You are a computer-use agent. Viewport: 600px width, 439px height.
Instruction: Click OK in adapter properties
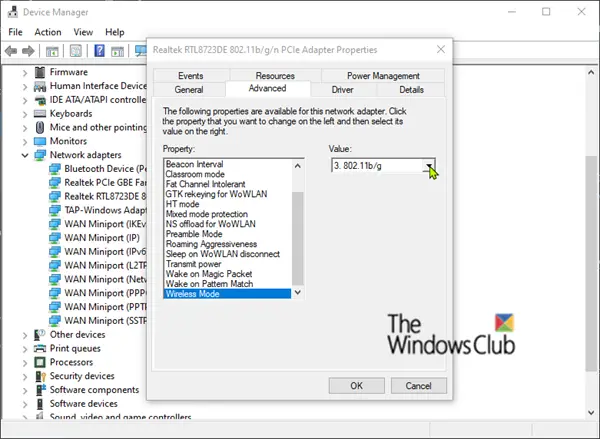[x=357, y=386]
